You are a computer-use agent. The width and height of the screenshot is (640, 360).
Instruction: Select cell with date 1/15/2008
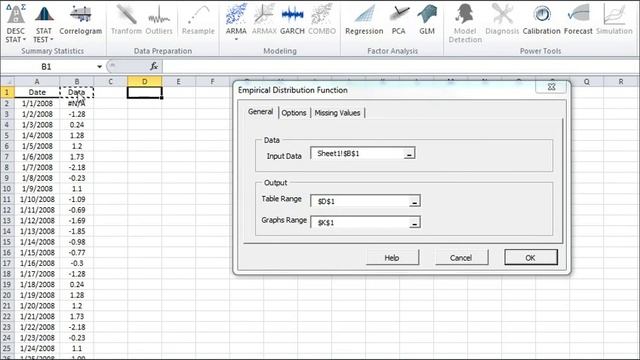[x=37, y=253]
